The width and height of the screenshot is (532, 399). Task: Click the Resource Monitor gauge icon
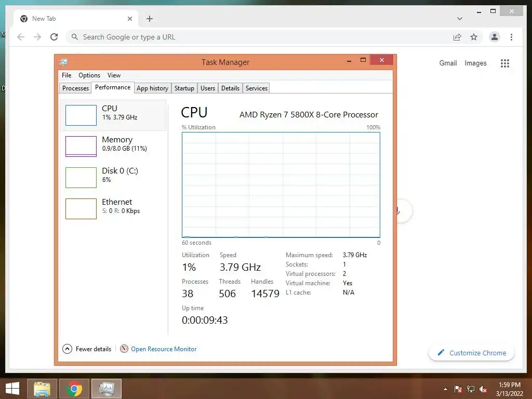pos(124,349)
